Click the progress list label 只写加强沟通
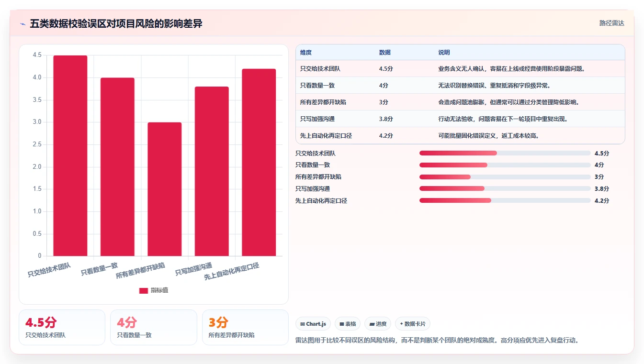The width and height of the screenshot is (644, 364). (313, 189)
